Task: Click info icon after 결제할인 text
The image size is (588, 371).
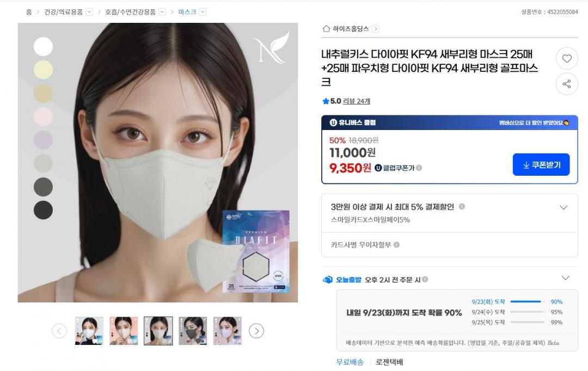Action: click(x=462, y=207)
